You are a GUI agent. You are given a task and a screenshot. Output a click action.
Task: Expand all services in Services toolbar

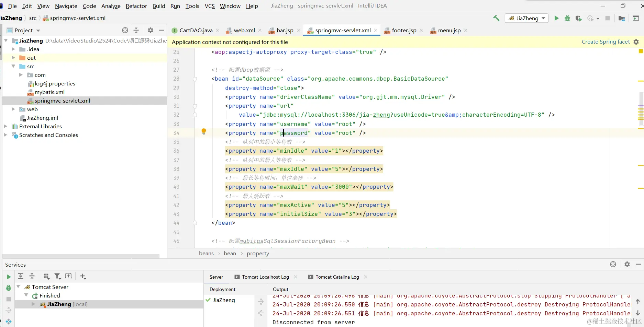21,276
